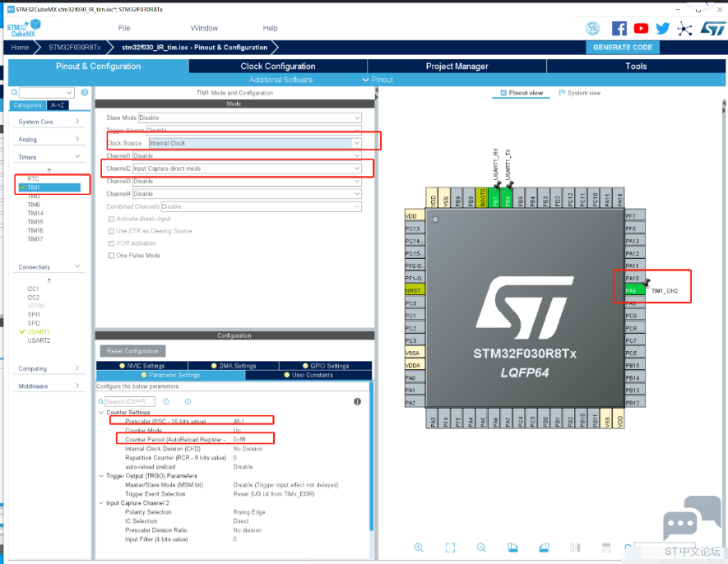This screenshot has height=564, width=728.
Task: Click STM32F030R8Tx breadcrumb
Action: pos(75,48)
